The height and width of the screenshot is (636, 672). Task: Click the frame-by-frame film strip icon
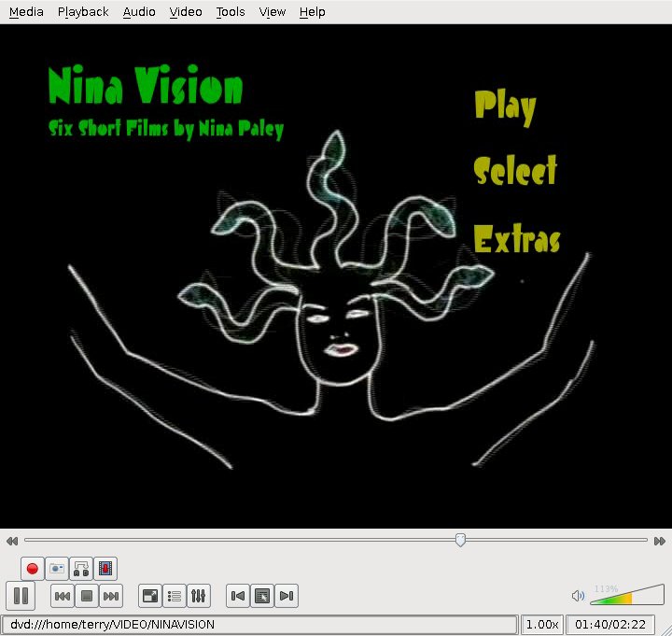[105, 569]
